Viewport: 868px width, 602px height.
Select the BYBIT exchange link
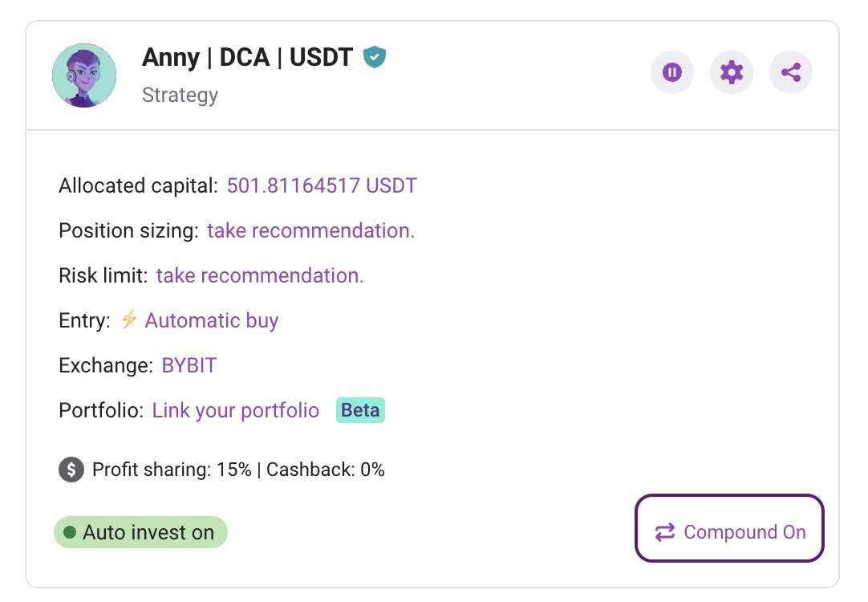pyautogui.click(x=189, y=365)
